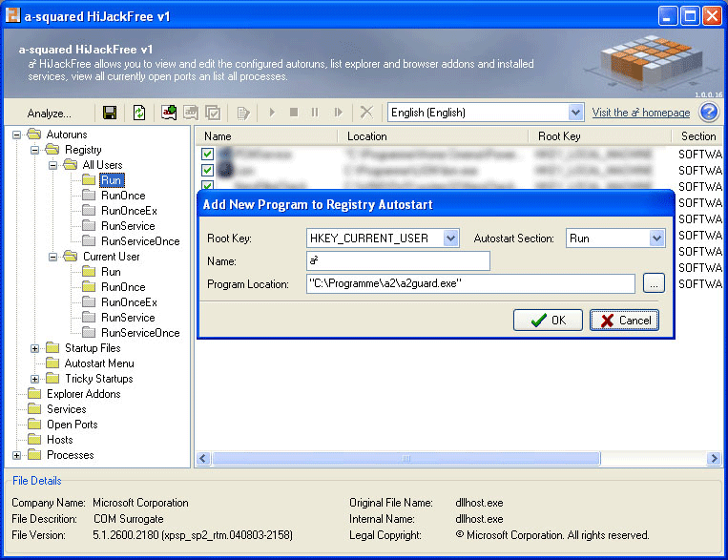Click the COM Surrogate file description value
Image resolution: width=728 pixels, height=560 pixels.
[129, 519]
